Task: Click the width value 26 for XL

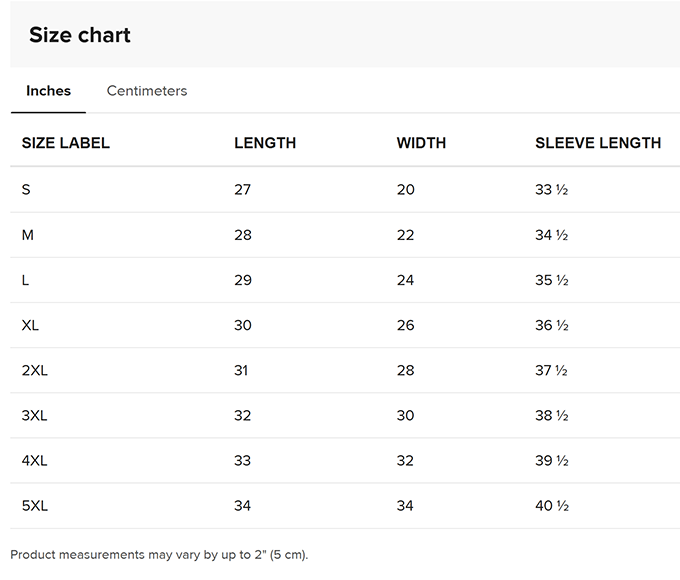Action: 405,325
